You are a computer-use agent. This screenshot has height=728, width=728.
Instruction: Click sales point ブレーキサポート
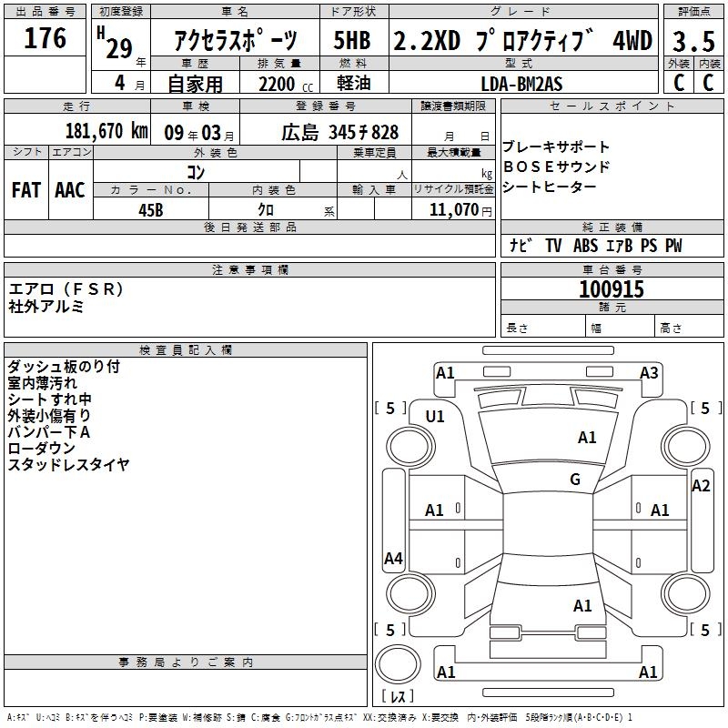coord(556,147)
